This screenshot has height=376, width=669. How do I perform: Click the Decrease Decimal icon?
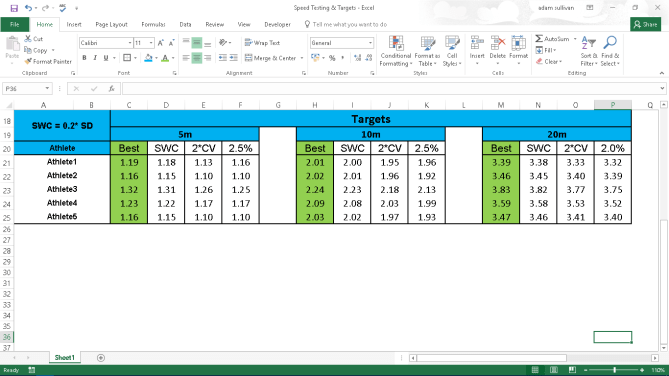[x=369, y=58]
